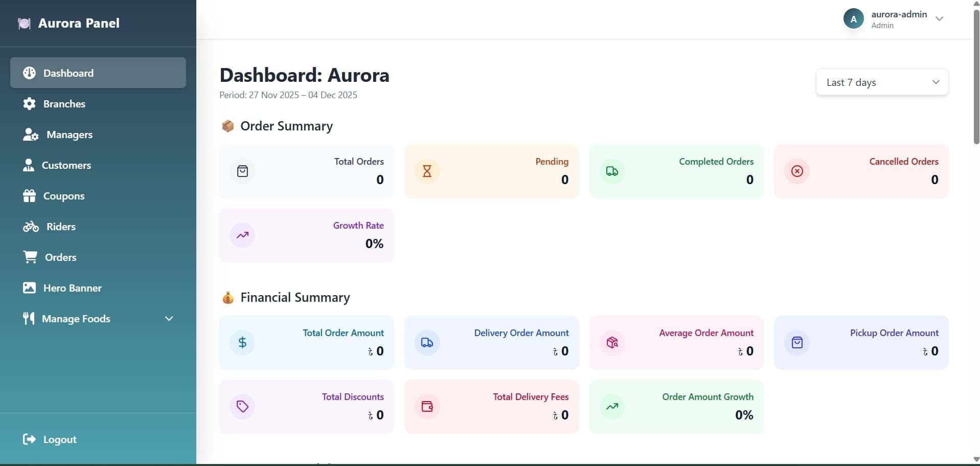Go to the Managers menu item
980x466 pixels.
coord(70,135)
